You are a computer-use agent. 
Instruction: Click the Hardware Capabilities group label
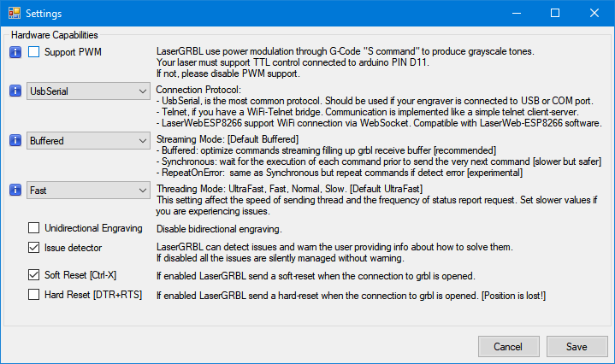pos(55,35)
